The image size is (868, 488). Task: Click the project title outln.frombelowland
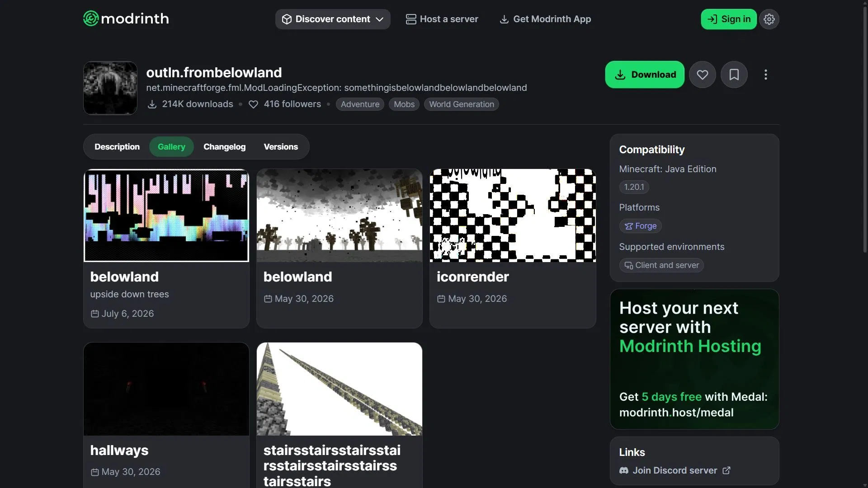[214, 72]
